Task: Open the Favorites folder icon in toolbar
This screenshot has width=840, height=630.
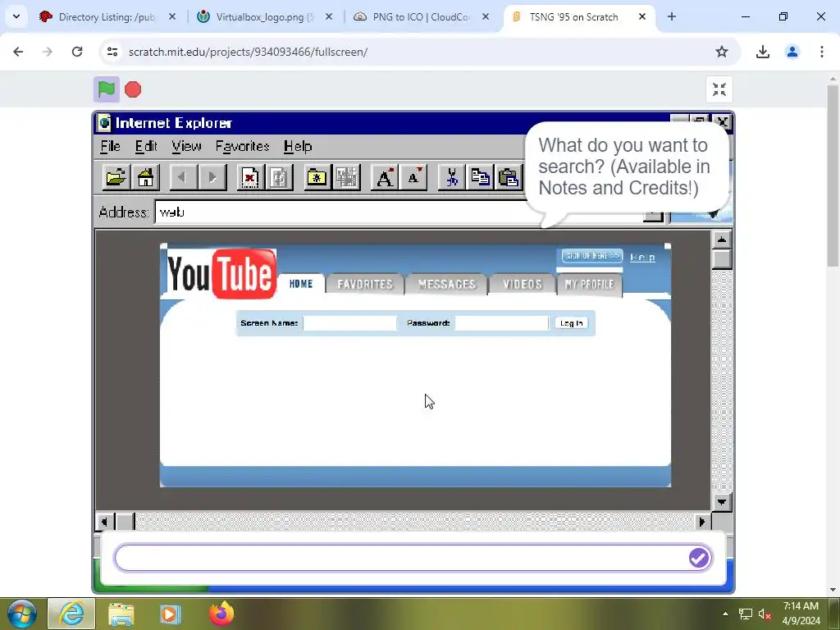Action: click(317, 177)
